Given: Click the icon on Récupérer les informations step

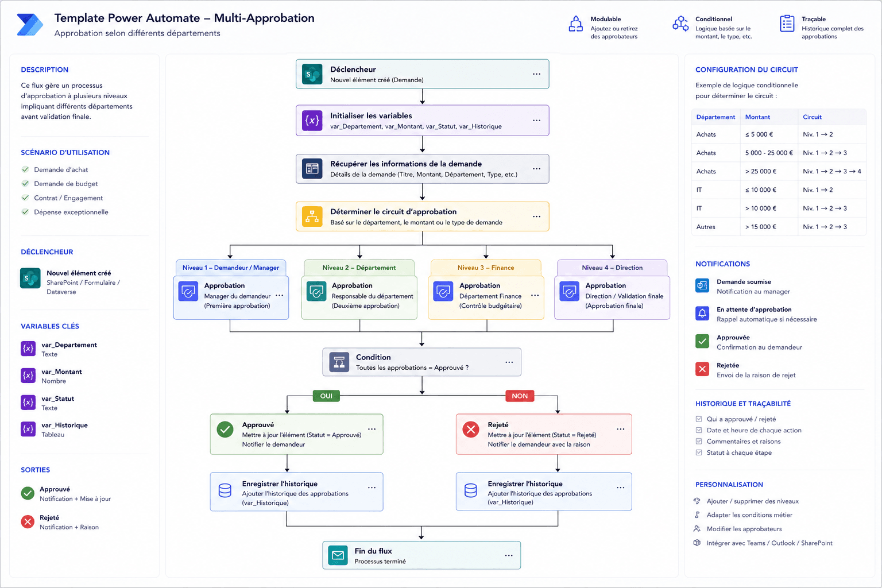Looking at the screenshot, I should [312, 168].
